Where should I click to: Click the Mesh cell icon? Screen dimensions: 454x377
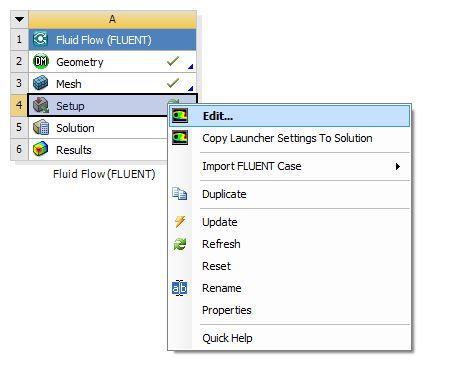41,83
